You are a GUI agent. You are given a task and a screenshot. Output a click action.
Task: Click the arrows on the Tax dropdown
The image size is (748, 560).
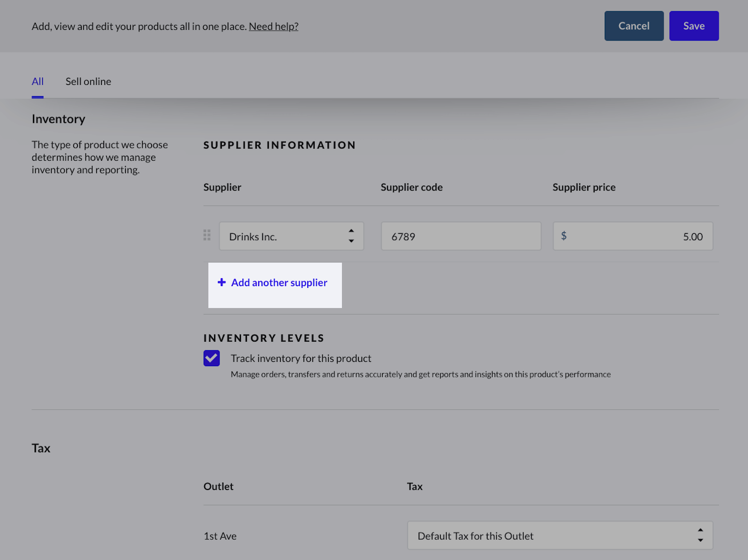(x=700, y=535)
